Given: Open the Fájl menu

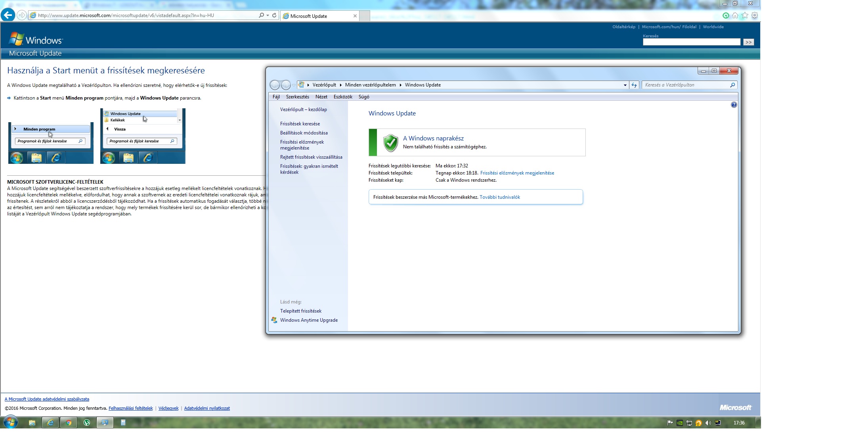Looking at the screenshot, I should pyautogui.click(x=276, y=97).
